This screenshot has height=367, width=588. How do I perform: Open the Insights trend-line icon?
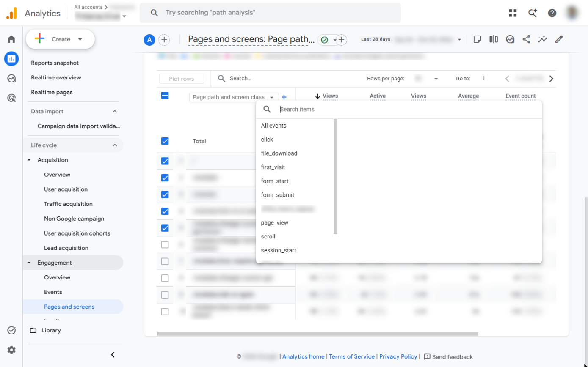pyautogui.click(x=543, y=39)
